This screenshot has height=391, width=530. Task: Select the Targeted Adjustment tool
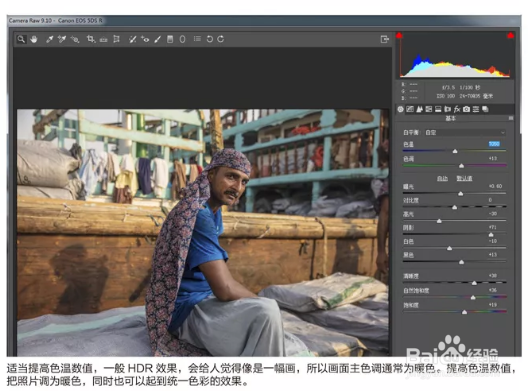pos(75,39)
